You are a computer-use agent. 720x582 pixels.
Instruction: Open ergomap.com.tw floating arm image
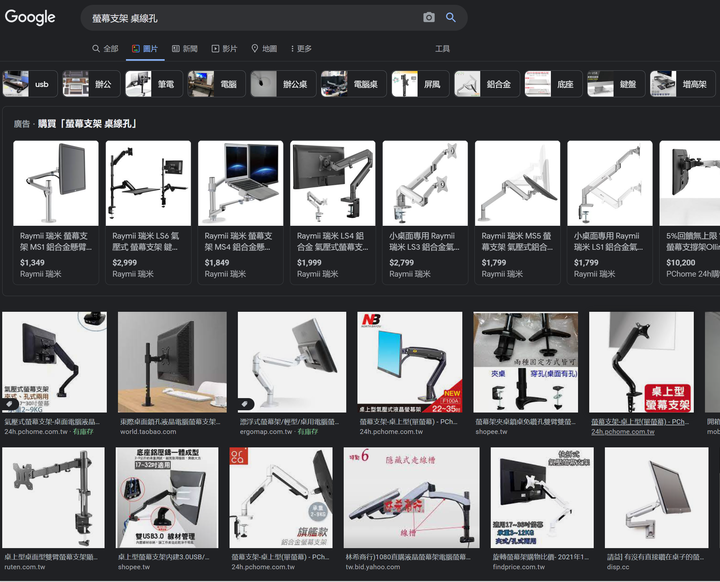point(292,362)
